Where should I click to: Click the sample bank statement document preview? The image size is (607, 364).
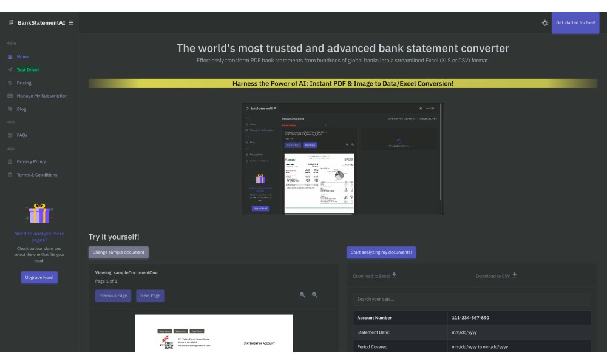point(214,334)
